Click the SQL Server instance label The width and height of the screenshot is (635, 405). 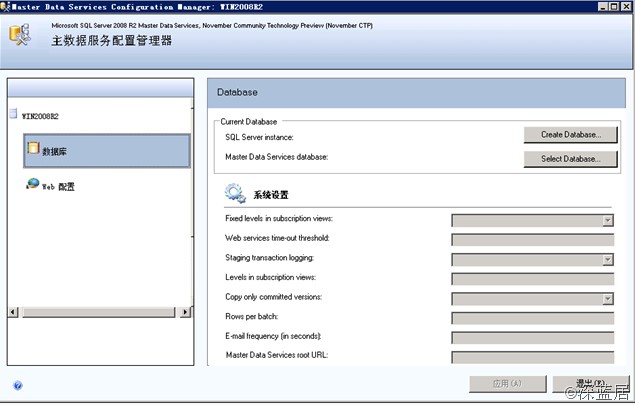pyautogui.click(x=259, y=137)
